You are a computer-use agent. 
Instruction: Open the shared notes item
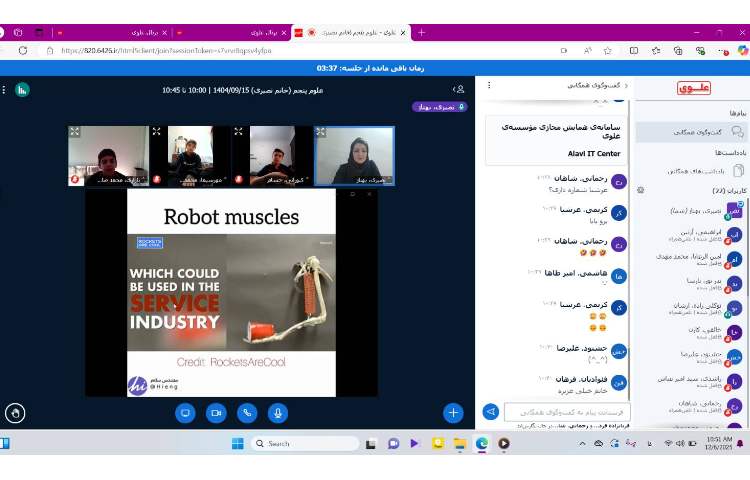pyautogui.click(x=692, y=171)
